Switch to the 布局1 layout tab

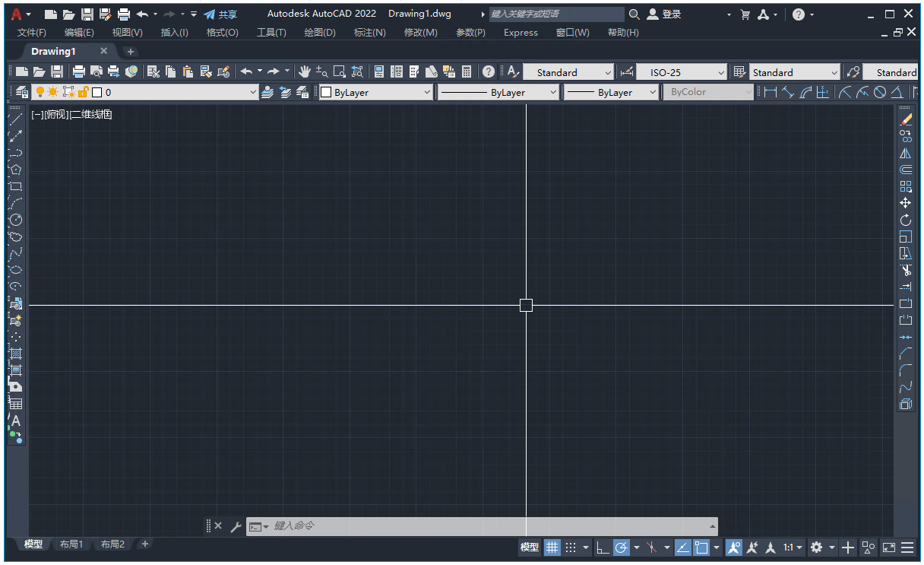pyautogui.click(x=71, y=544)
